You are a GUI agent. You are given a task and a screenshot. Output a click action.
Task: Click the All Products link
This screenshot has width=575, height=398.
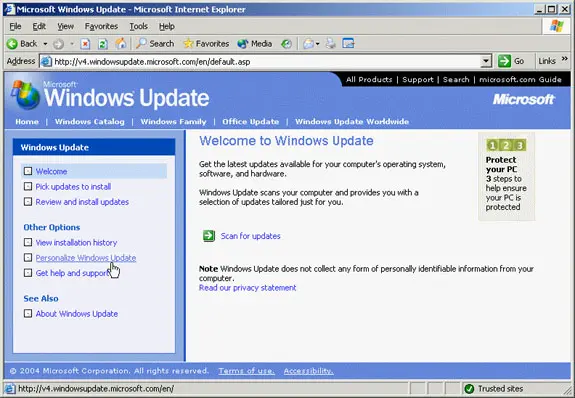[369, 80]
